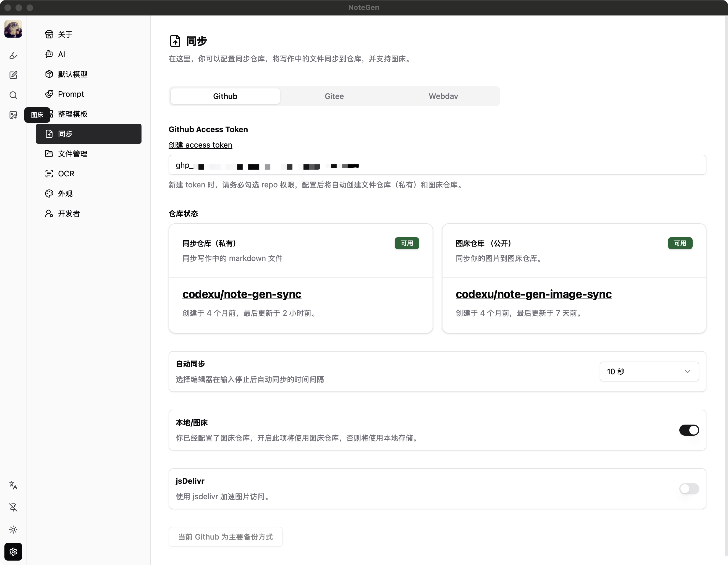
Task: Toggle the light theme sun icon
Action: (x=13, y=530)
